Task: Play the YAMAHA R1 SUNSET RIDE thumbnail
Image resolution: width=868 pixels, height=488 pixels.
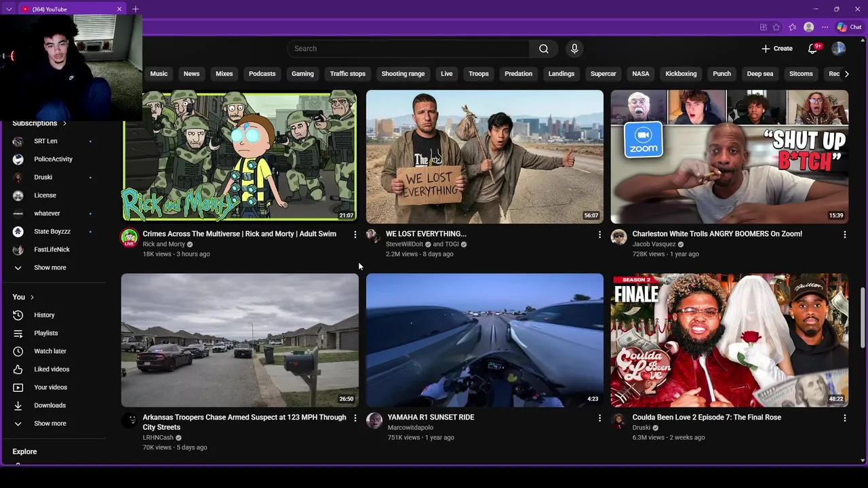Action: (485, 340)
